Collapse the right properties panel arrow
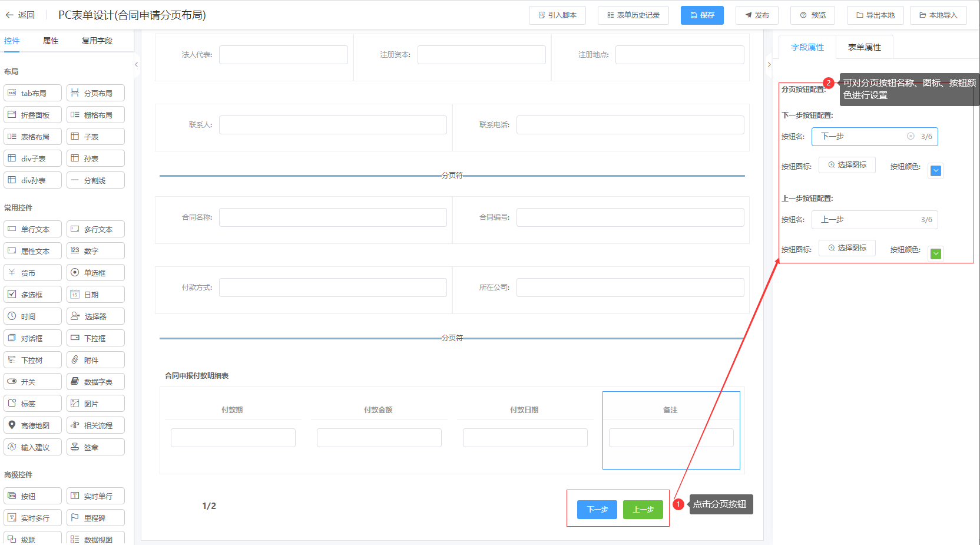 769,65
